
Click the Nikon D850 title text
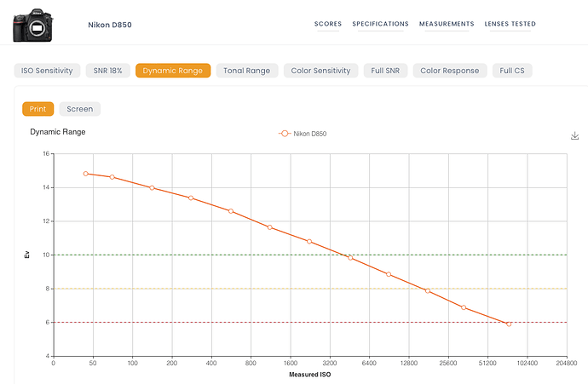click(x=110, y=25)
